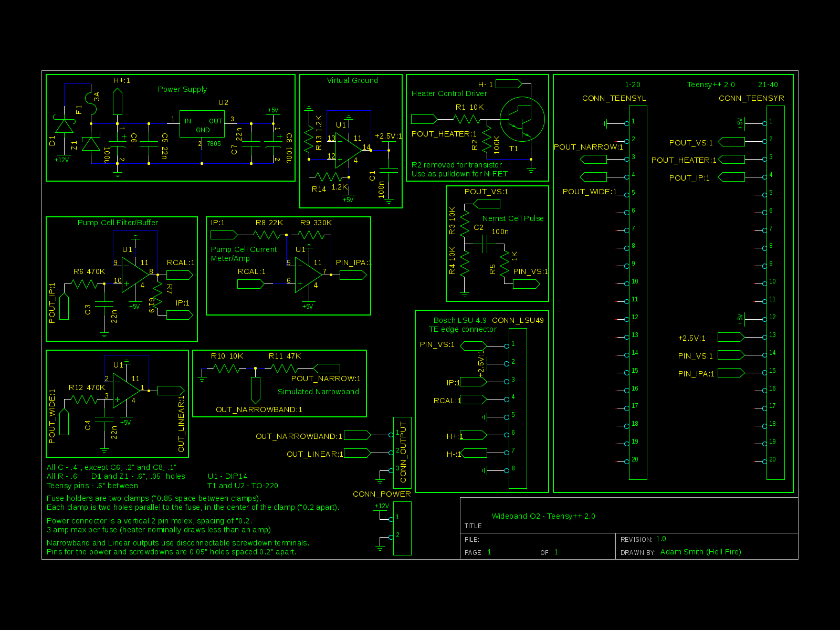
Task: Select resistor R7 61.9 symbol
Action: [x=157, y=295]
